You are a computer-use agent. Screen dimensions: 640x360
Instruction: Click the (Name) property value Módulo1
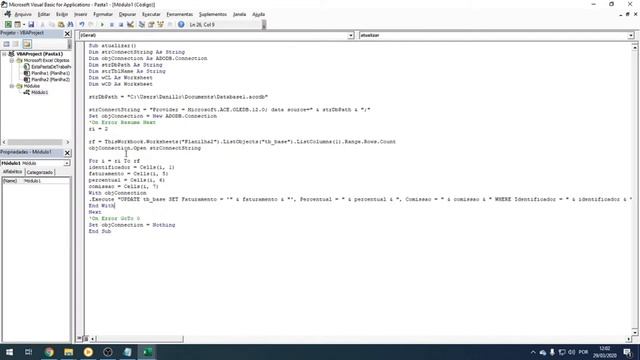click(46, 181)
